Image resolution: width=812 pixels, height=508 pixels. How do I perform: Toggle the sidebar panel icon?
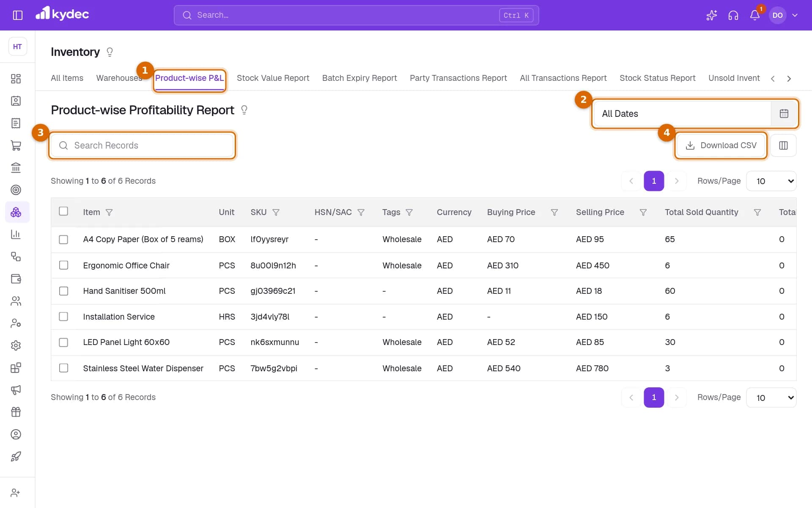click(17, 15)
